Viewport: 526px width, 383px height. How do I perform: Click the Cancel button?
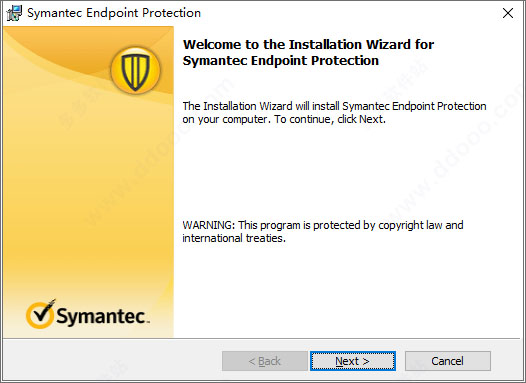[448, 361]
